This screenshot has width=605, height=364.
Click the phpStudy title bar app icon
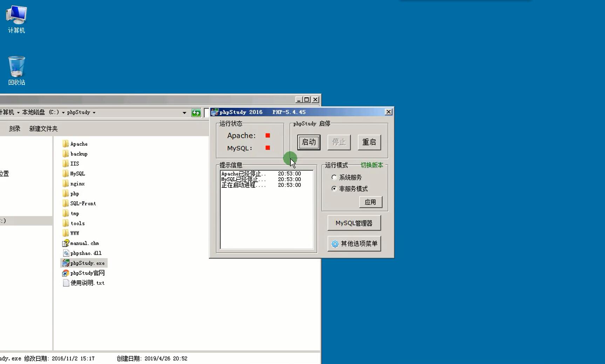[215, 112]
